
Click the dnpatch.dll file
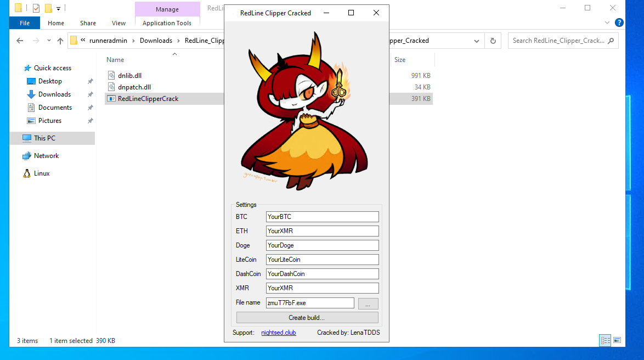click(134, 87)
